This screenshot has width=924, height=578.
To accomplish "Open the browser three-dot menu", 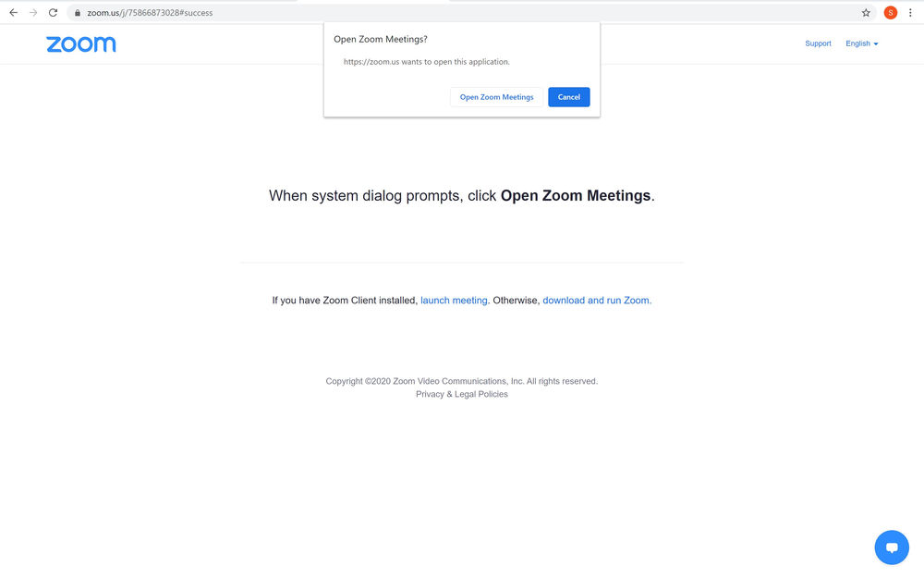I will (911, 12).
